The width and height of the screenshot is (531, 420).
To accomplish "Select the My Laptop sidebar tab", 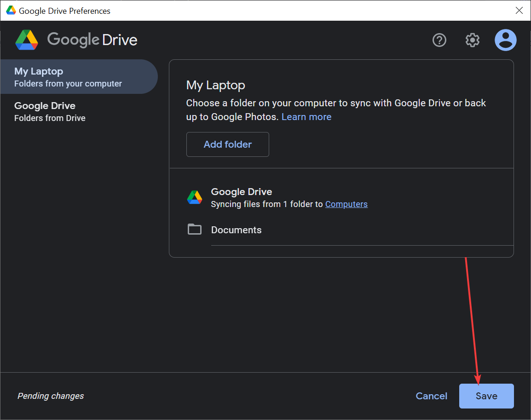I will 79,77.
